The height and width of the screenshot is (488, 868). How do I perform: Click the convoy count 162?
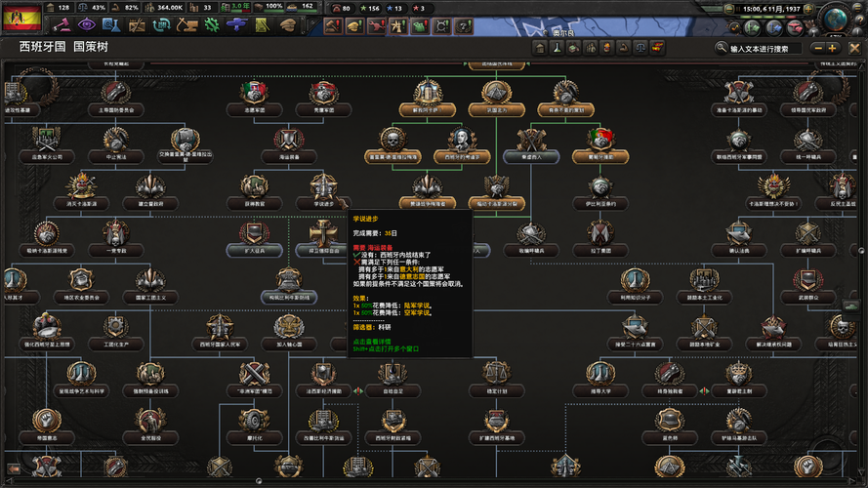coord(308,6)
